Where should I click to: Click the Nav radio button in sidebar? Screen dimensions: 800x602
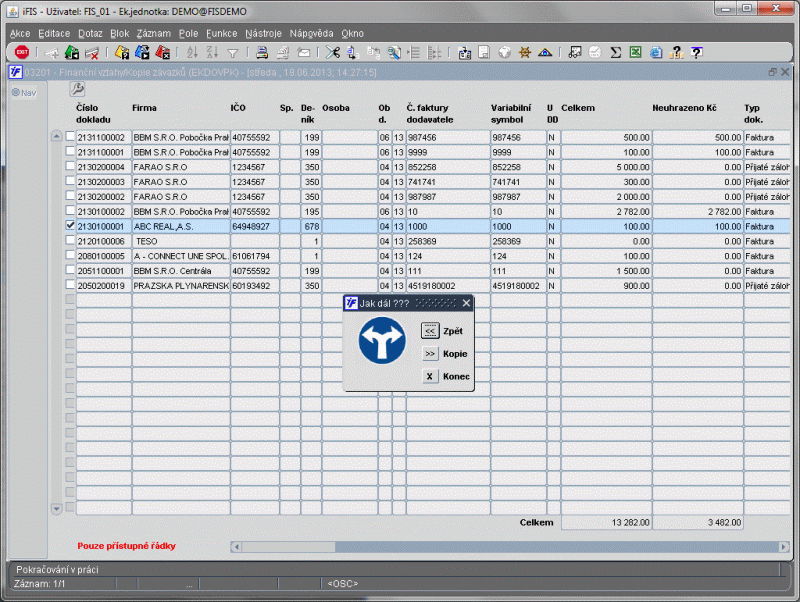(16, 92)
